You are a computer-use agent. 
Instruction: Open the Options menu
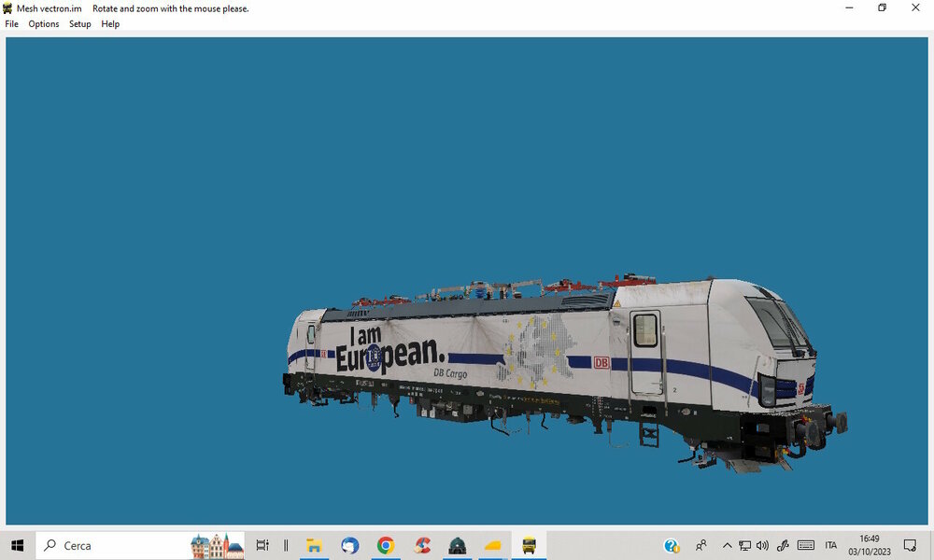click(x=44, y=24)
